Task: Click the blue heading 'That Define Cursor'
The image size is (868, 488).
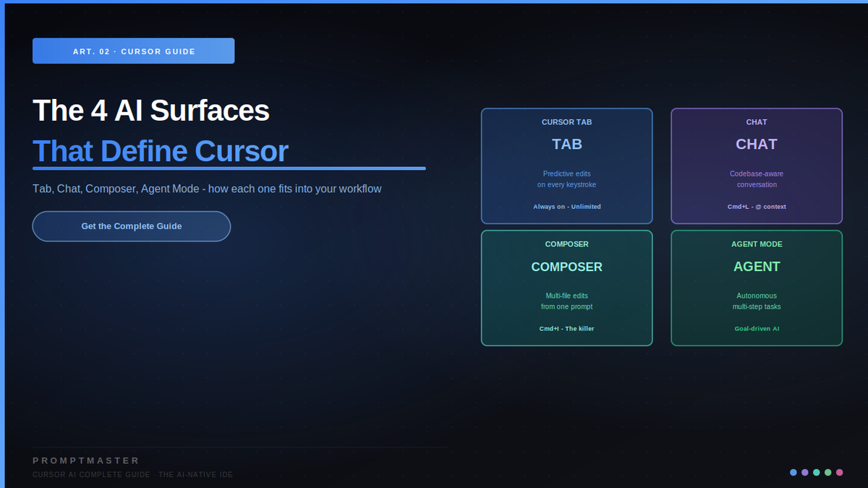Action: click(161, 151)
